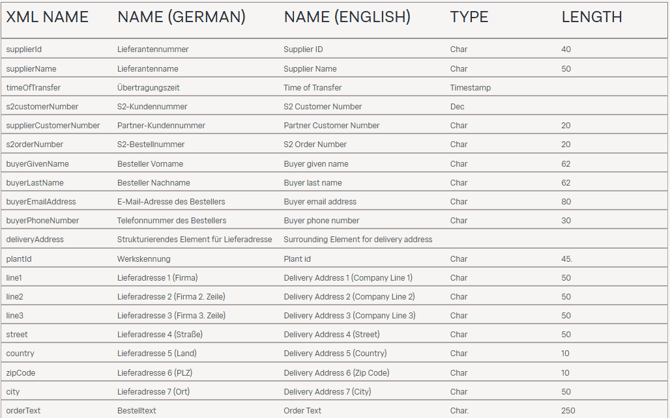This screenshot has width=670, height=418.
Task: Click the buyerGivenName cell
Action: coord(37,164)
